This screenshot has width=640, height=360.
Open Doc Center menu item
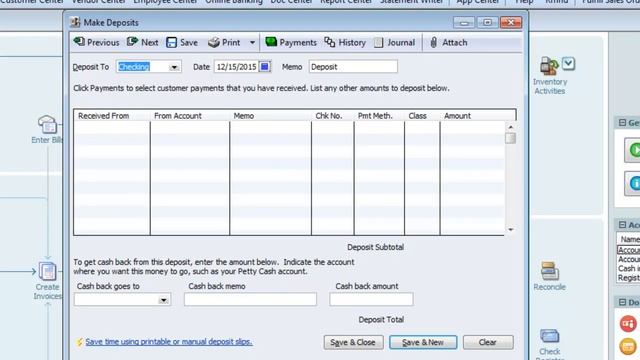pos(291,2)
